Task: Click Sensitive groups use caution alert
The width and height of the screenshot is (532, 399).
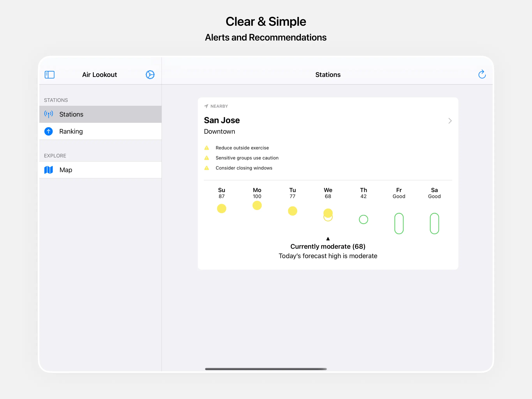Action: pyautogui.click(x=247, y=158)
